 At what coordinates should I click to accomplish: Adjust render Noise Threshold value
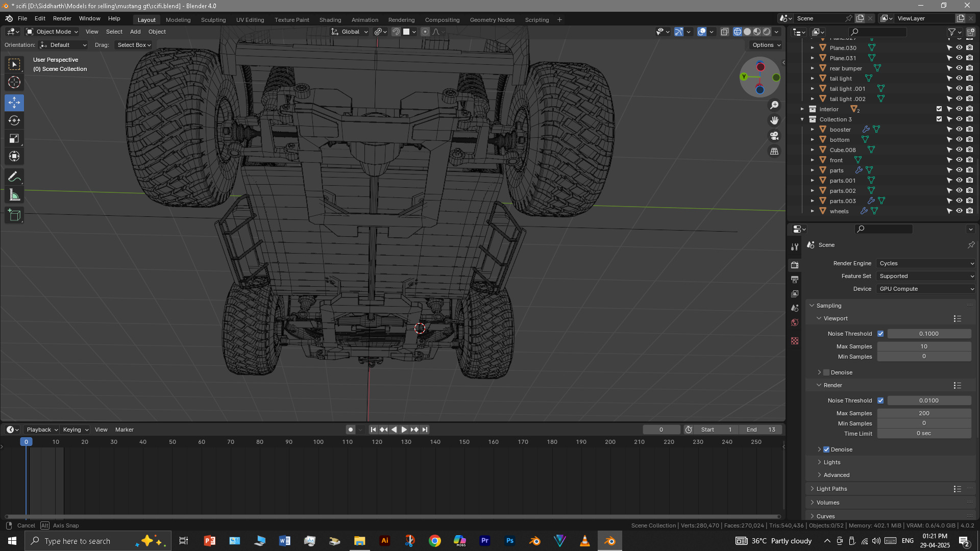point(929,400)
